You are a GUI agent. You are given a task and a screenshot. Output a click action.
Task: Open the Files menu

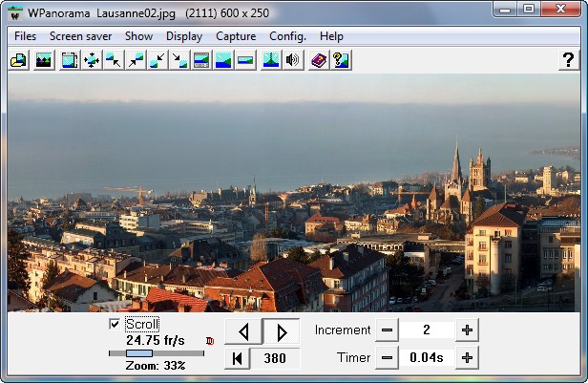click(x=25, y=36)
